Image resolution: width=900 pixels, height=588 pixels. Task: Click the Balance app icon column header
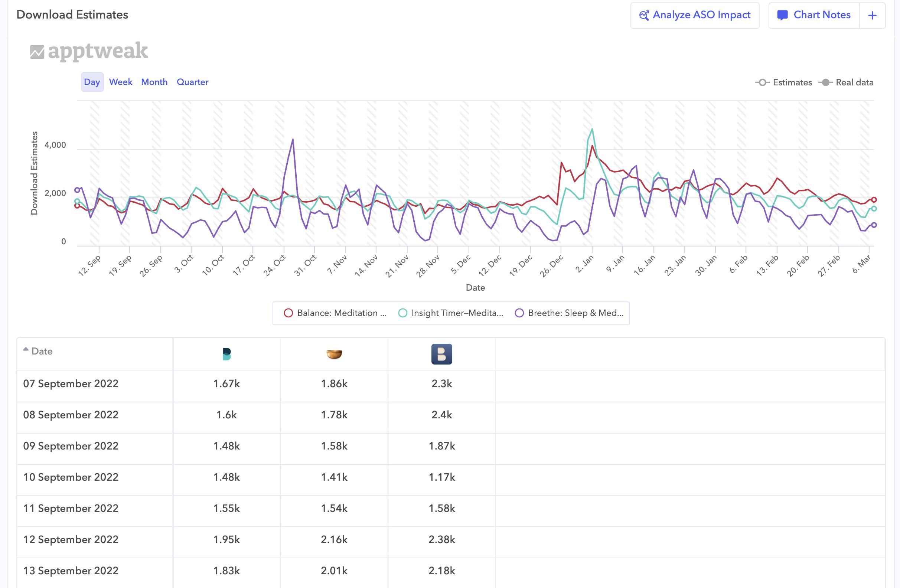coord(226,354)
